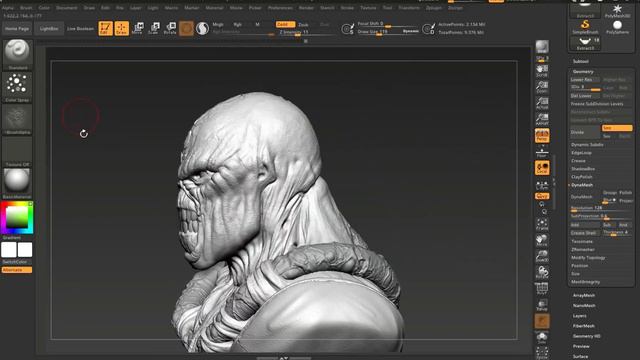
Task: Adjust the Z Intensity slider
Action: pyautogui.click(x=304, y=32)
